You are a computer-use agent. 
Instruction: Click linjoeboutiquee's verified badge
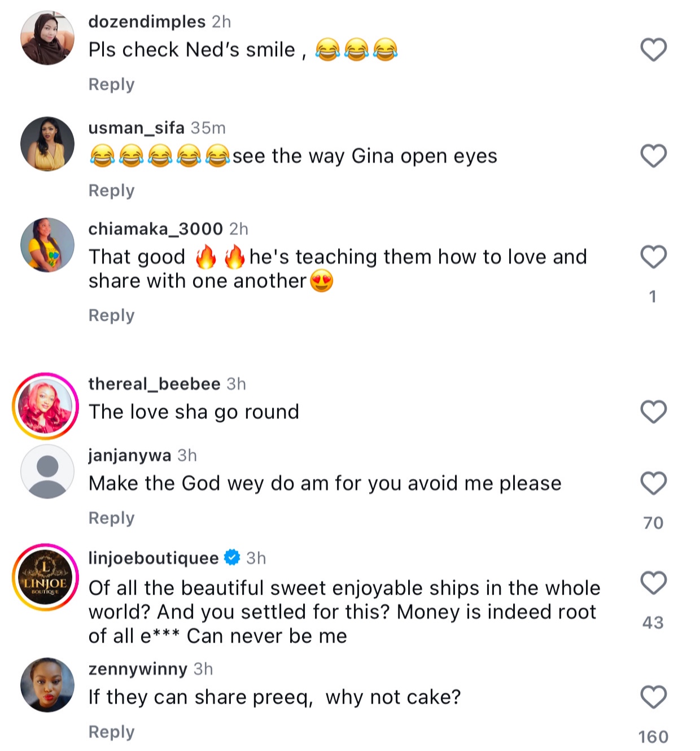point(232,558)
